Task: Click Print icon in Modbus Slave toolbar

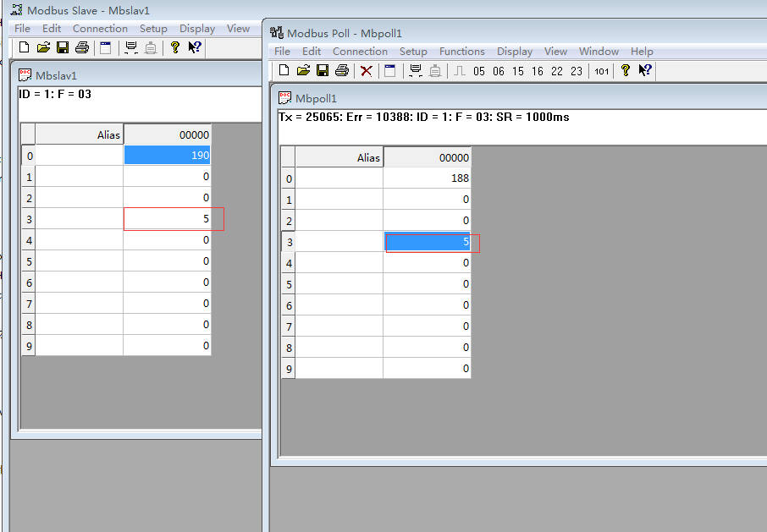Action: 82,47
